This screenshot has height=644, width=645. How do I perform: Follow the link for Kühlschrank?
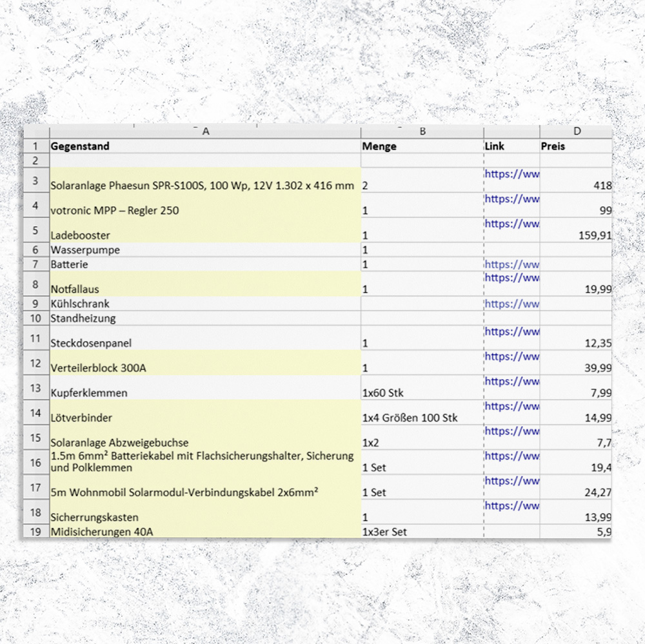click(511, 304)
